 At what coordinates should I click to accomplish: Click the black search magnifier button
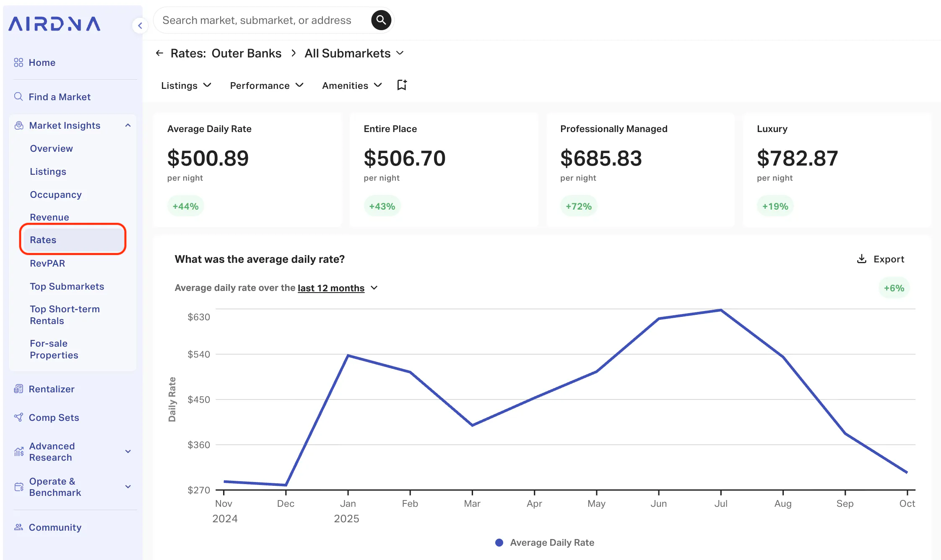tap(381, 20)
